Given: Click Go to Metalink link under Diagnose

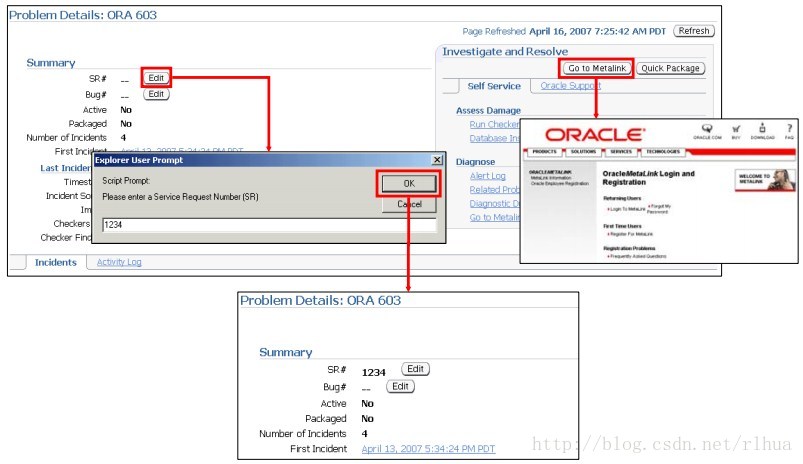Looking at the screenshot, I should pyautogui.click(x=494, y=217).
